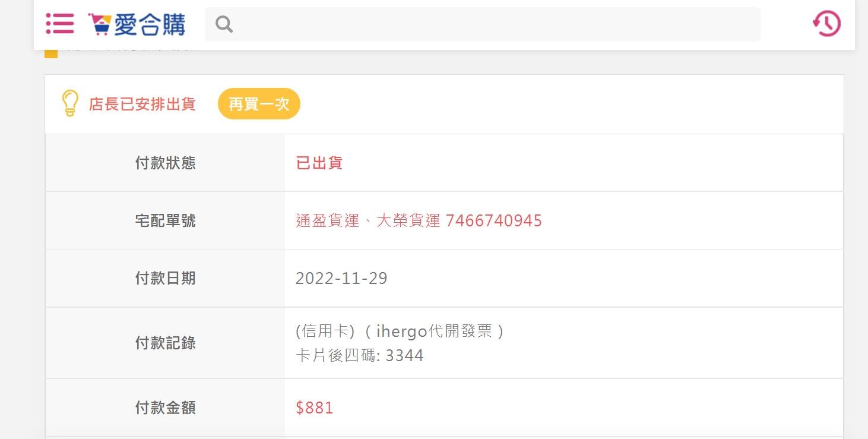Select the 已出貨 payment status value
Viewport: 868px width, 439px height.
pyautogui.click(x=319, y=163)
